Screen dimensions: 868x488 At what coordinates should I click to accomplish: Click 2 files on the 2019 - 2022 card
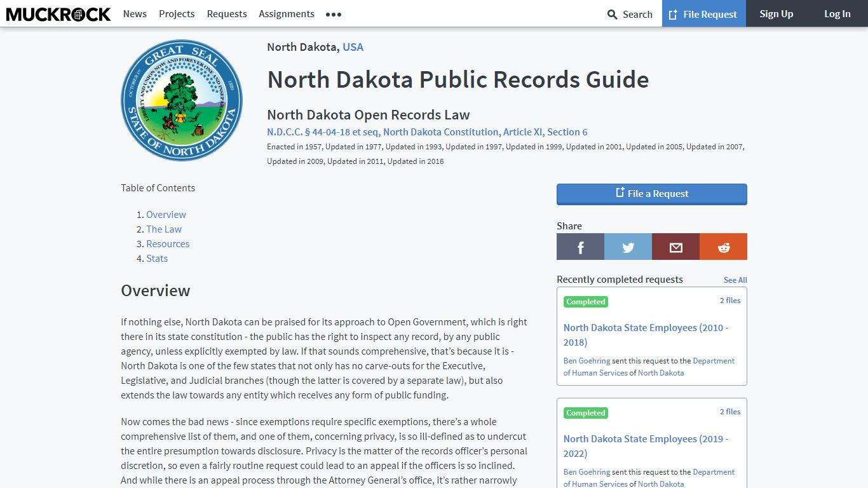pos(730,412)
